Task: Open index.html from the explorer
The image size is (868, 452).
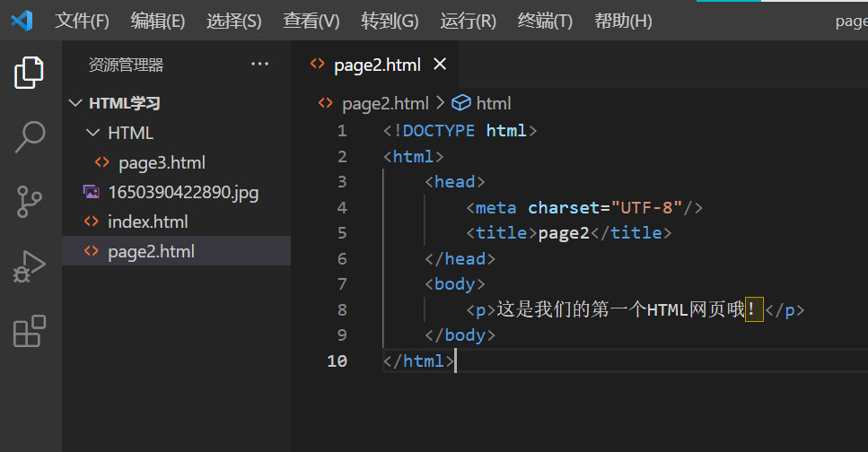Action: tap(147, 222)
